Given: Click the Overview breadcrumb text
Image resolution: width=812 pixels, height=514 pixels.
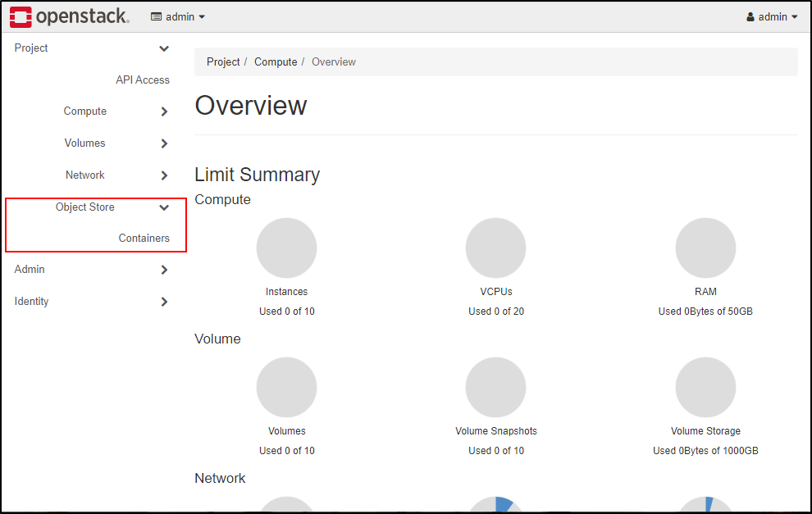Looking at the screenshot, I should point(334,62).
